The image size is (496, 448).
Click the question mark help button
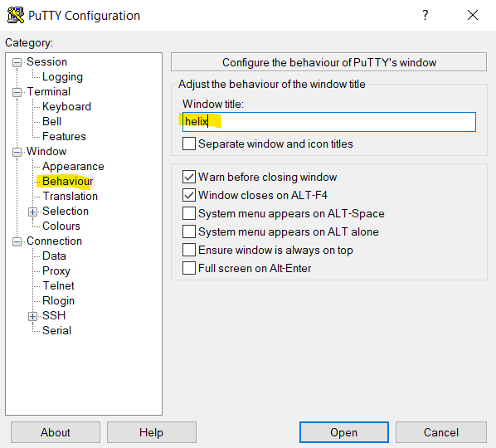pyautogui.click(x=425, y=15)
